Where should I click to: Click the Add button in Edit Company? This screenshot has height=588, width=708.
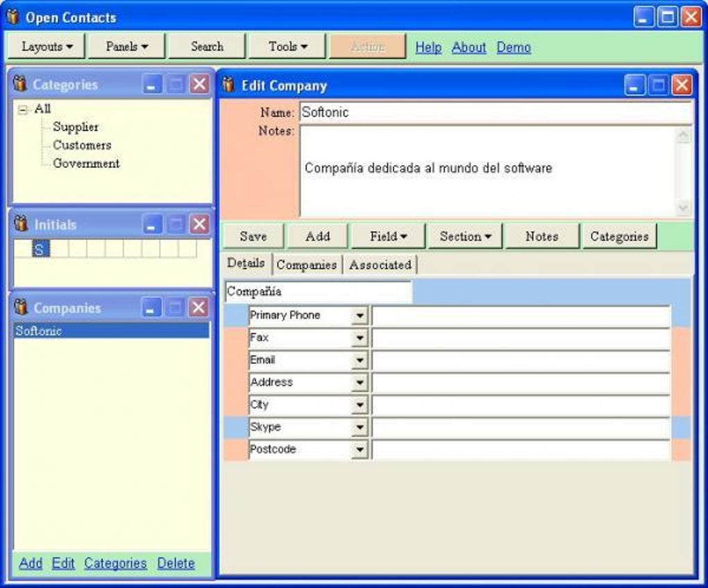click(x=317, y=236)
